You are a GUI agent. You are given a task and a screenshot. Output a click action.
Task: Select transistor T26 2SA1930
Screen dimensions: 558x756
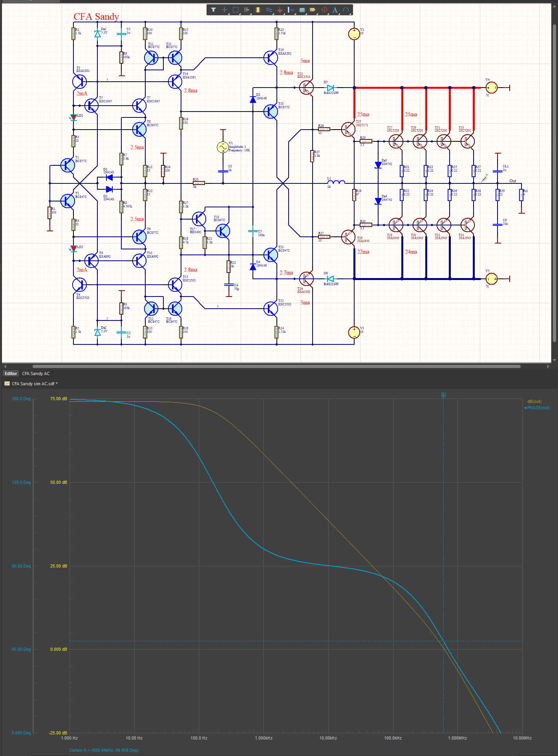pos(348,237)
